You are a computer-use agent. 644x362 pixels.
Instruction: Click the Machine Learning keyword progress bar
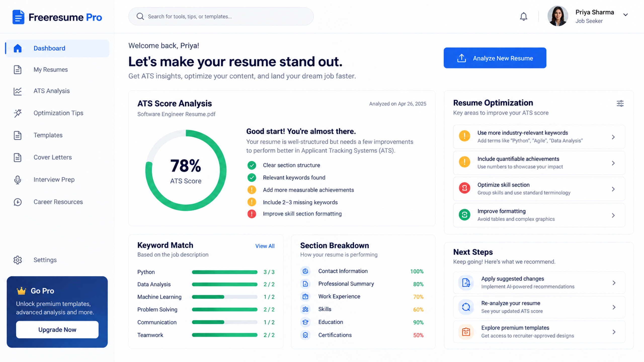tap(225, 297)
